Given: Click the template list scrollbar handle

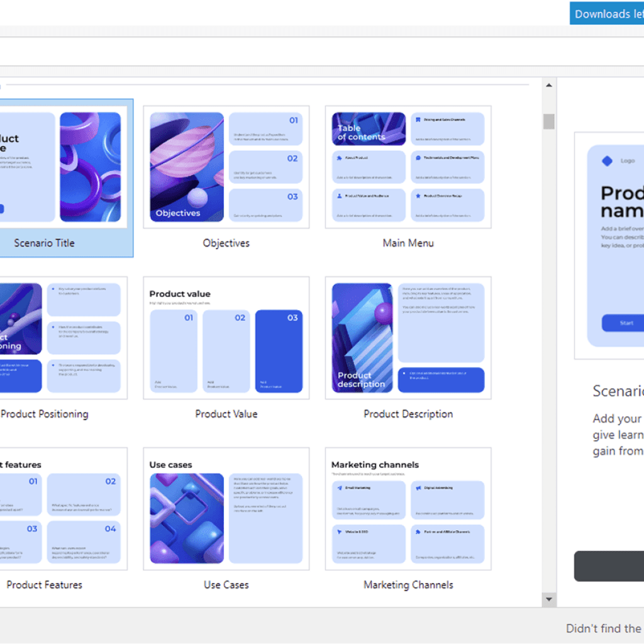Looking at the screenshot, I should click(548, 121).
